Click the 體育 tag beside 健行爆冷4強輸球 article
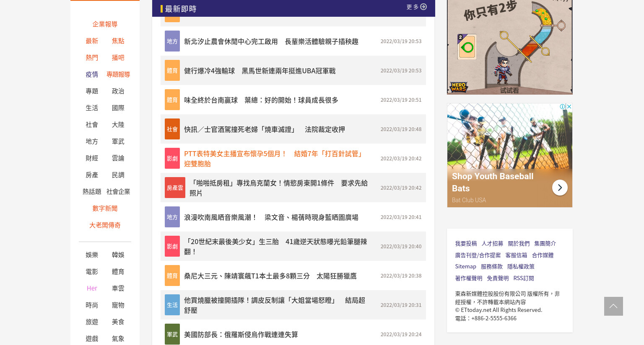 pos(172,70)
